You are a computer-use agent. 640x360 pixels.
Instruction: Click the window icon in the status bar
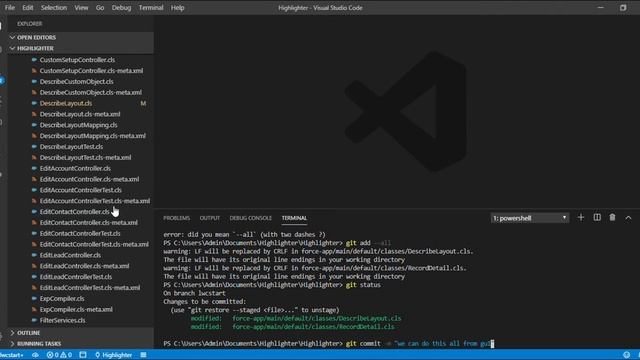[x=83, y=355]
